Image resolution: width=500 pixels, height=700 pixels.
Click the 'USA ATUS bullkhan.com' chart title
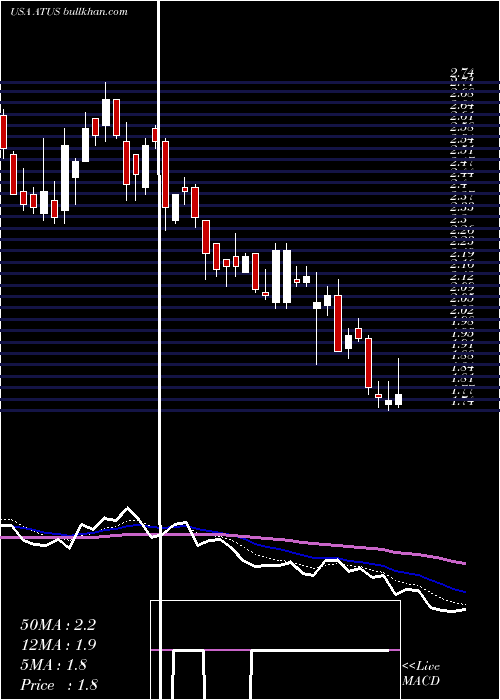(69, 12)
